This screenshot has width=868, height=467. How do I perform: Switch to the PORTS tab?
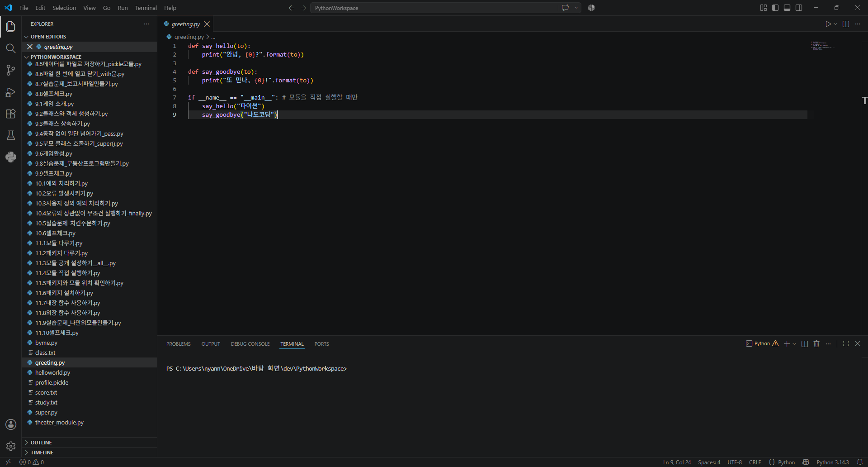coord(321,344)
